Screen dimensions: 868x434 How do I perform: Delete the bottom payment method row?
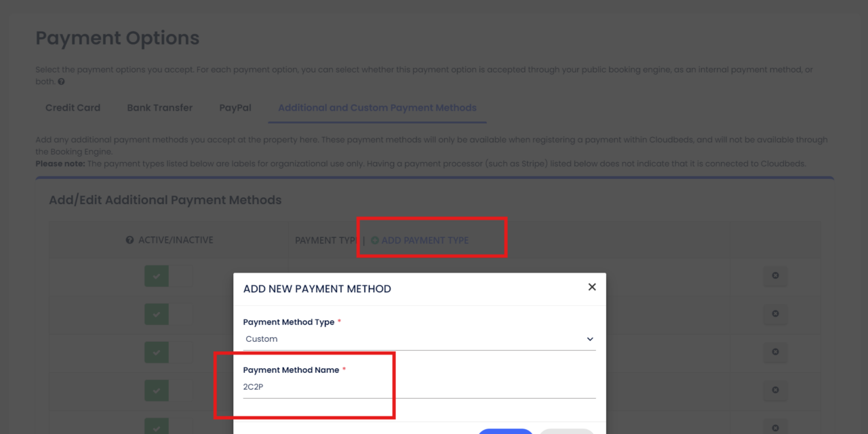coord(775,428)
